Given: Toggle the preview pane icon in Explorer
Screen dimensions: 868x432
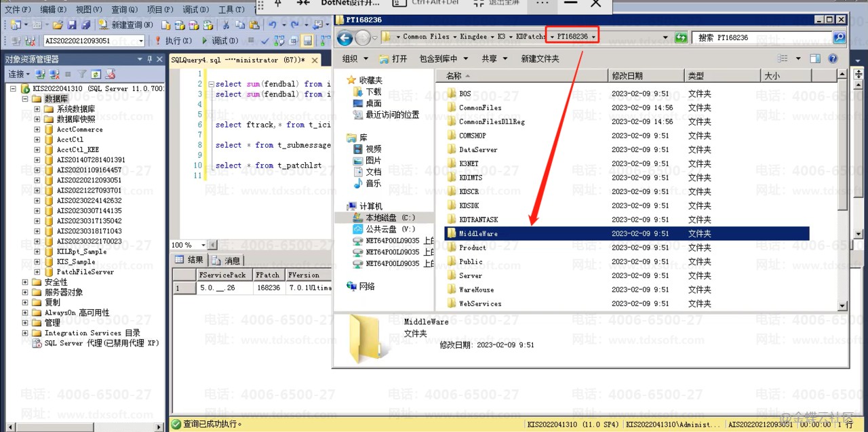Looking at the screenshot, I should click(x=815, y=59).
